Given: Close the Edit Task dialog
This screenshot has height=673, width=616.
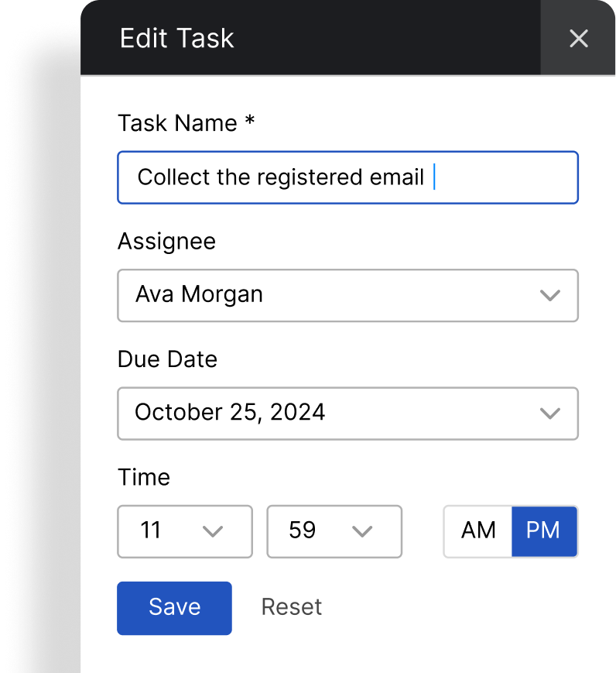Looking at the screenshot, I should (x=579, y=38).
